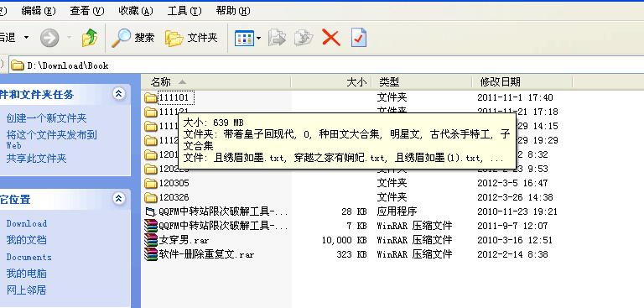Viewport: 644px width, 308px height.
Task: Open the Forward button history dropdown
Action: 69,38
